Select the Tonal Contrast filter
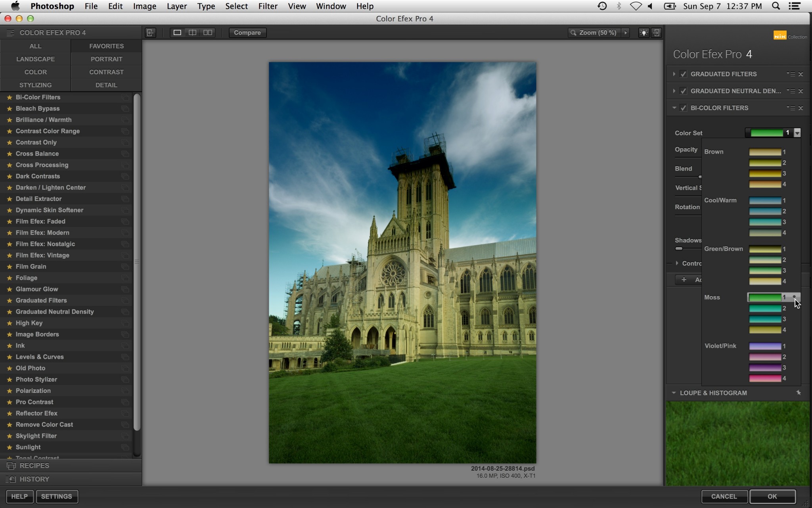The width and height of the screenshot is (812, 508). click(x=66, y=457)
